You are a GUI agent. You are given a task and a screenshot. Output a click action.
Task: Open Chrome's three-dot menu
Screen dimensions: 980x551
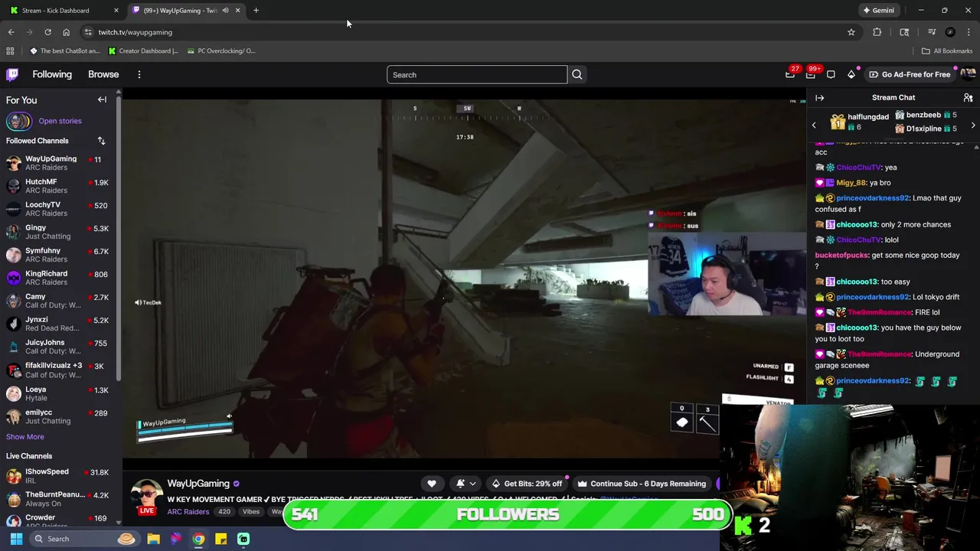click(969, 32)
